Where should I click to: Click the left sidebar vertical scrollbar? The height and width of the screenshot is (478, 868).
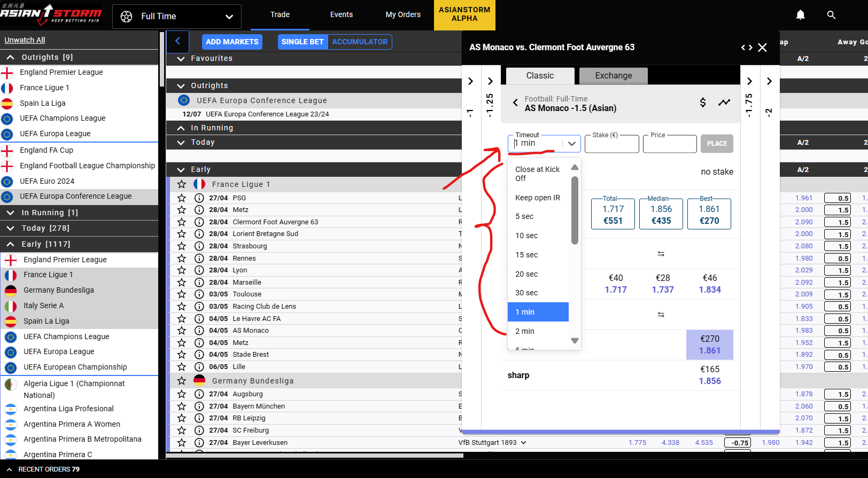[161, 59]
